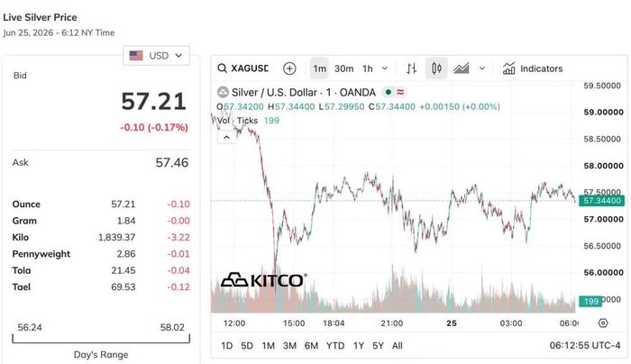Show All historical data range
631x364 pixels.
[398, 345]
